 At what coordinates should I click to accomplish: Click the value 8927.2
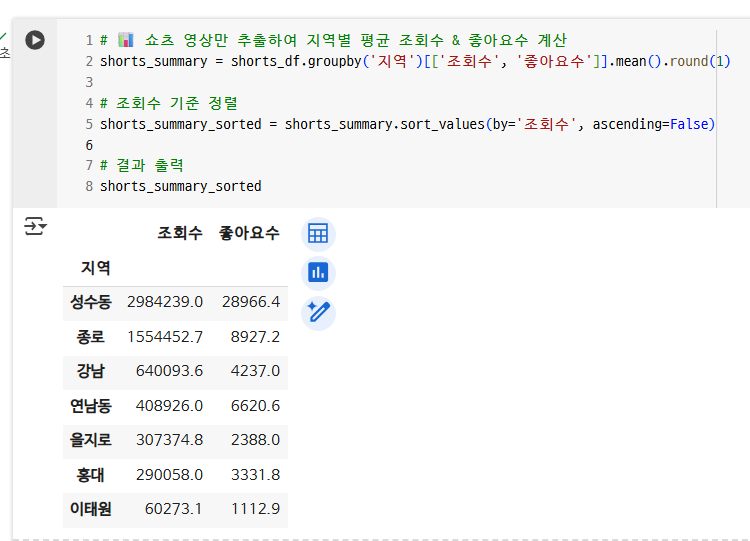pyautogui.click(x=255, y=337)
